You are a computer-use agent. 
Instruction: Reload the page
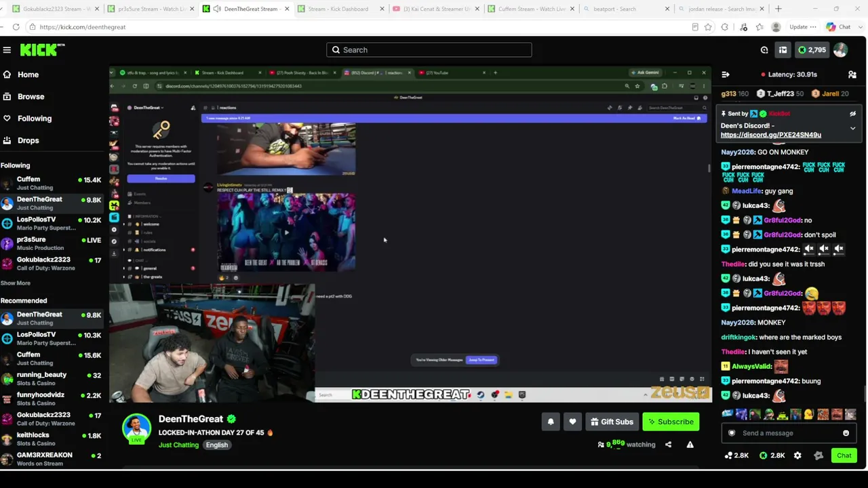click(x=16, y=27)
